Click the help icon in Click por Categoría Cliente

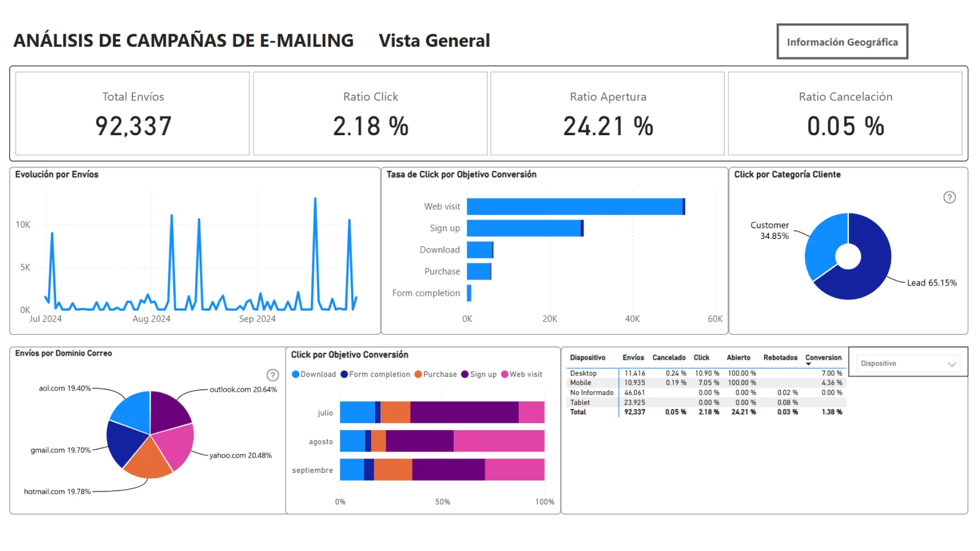(949, 197)
